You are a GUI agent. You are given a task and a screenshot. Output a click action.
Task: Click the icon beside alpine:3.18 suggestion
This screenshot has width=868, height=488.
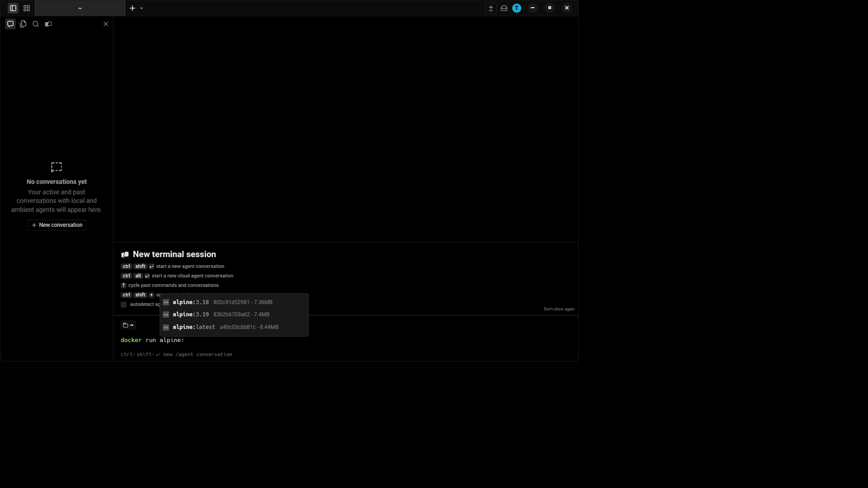[x=166, y=302]
